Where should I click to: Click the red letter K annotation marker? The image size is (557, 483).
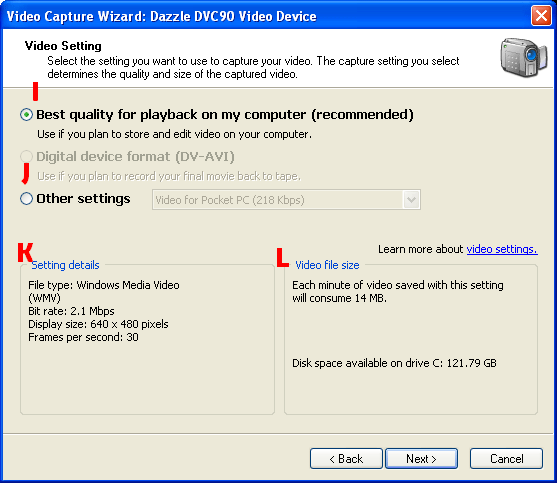point(25,252)
